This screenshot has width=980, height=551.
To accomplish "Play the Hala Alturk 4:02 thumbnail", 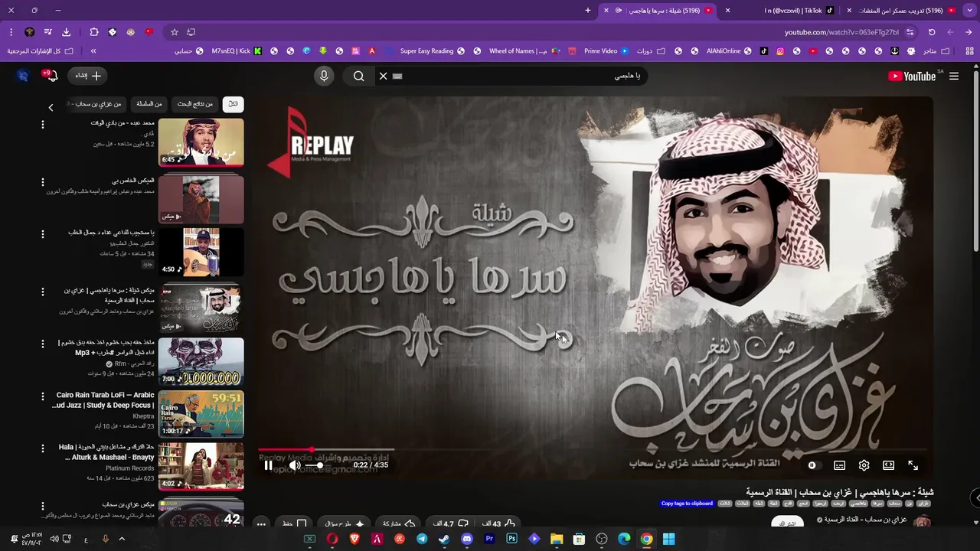I will pyautogui.click(x=201, y=466).
